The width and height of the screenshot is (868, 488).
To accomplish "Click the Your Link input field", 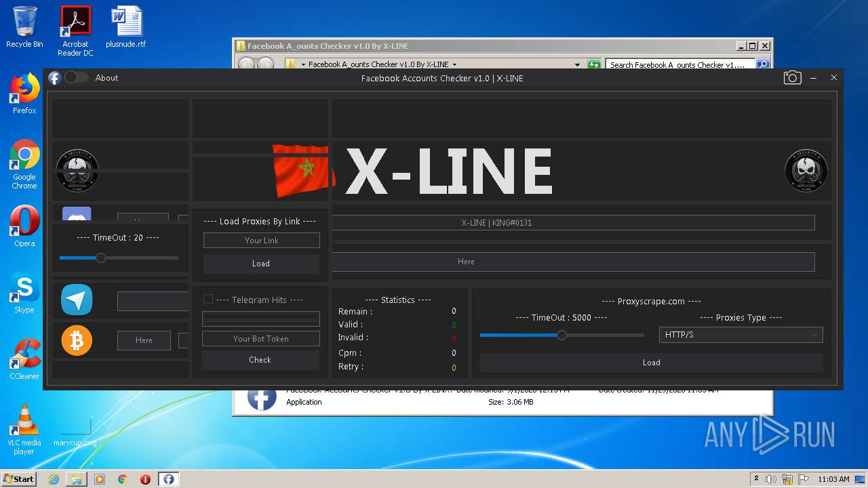I will 261,241.
